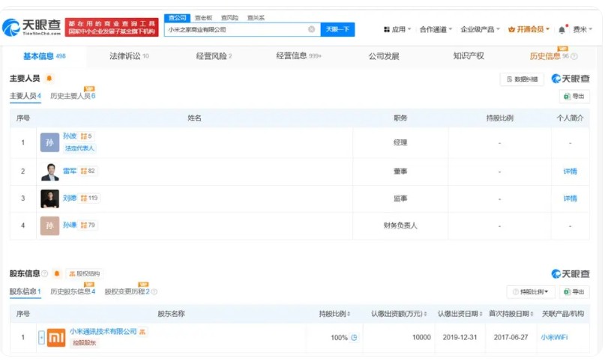Image resolution: width=605 pixels, height=364 pixels.
Task: Click the company count badge 119 beside 刘德
Action: tap(89, 198)
